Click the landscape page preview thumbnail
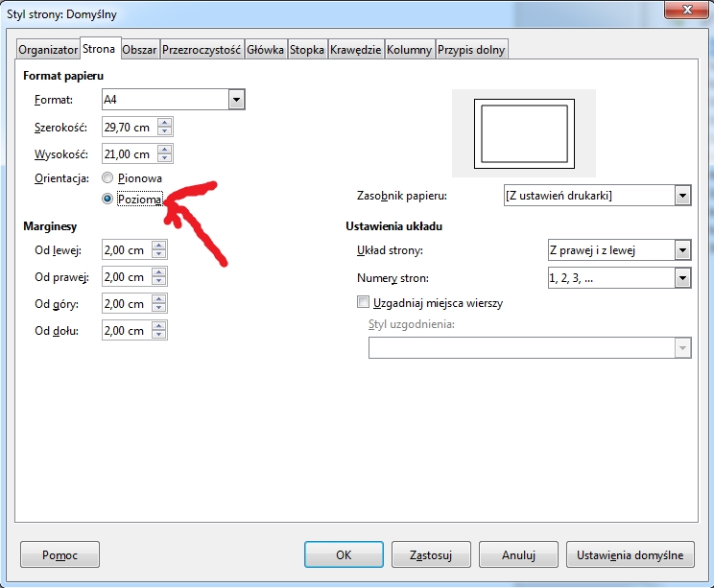 click(523, 132)
